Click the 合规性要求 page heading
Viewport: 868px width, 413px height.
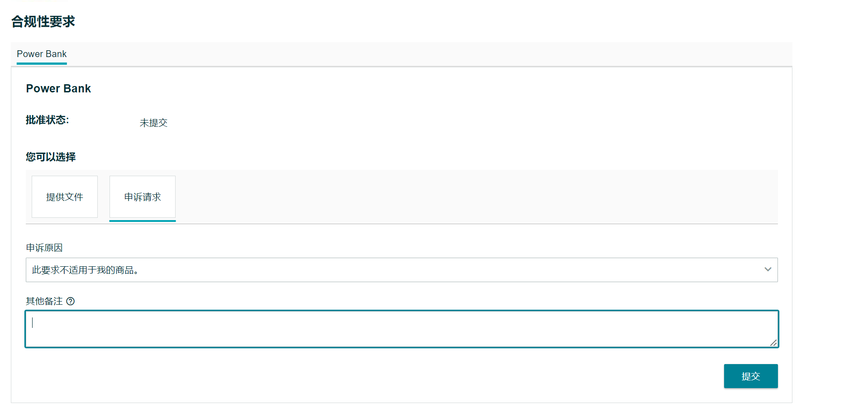pos(43,21)
